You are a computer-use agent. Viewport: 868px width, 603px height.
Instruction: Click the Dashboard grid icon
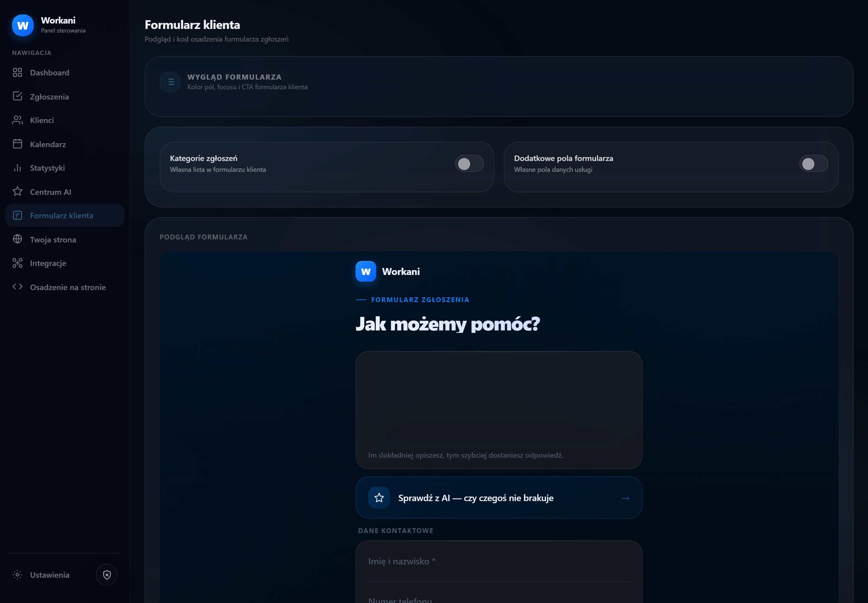coord(17,73)
